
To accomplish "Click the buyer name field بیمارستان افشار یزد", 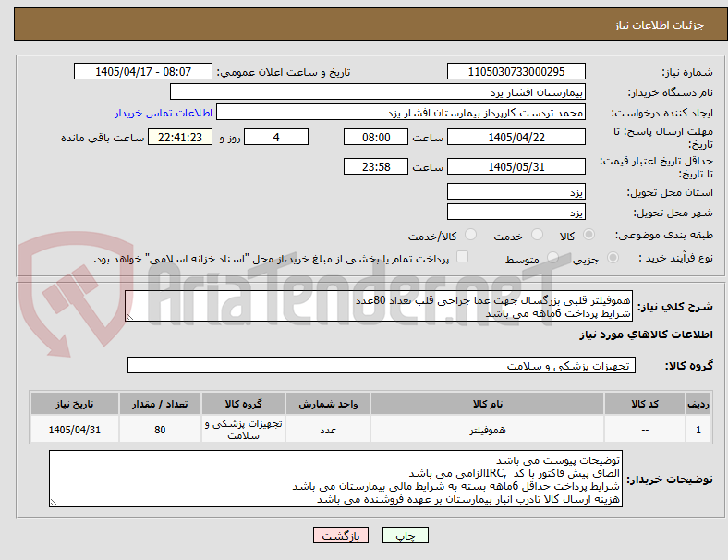I will [x=378, y=91].
